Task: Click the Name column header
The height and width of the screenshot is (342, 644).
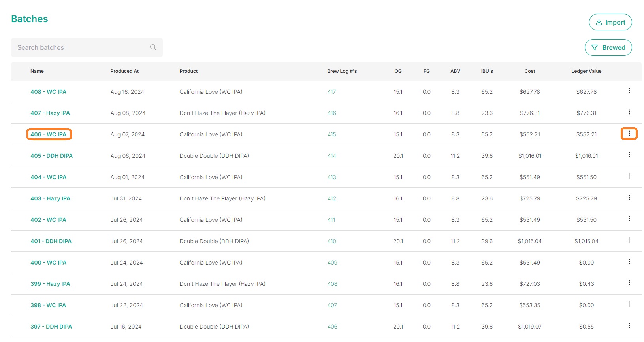Action: 37,71
